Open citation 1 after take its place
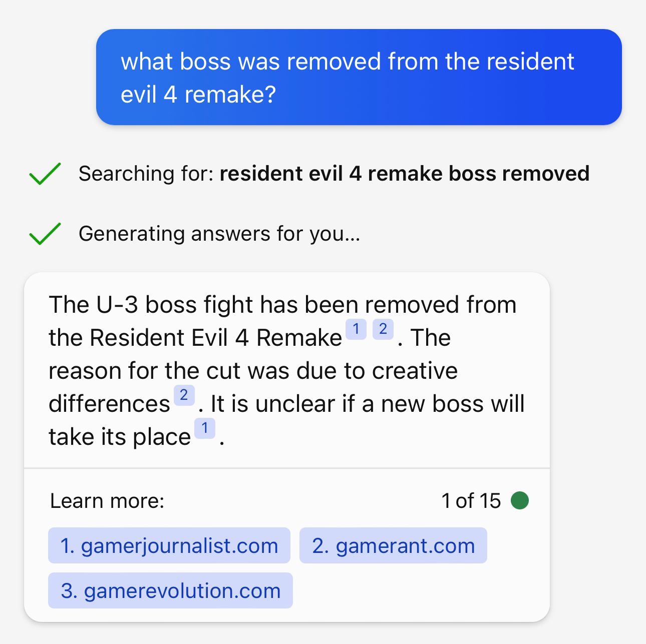 pos(205,428)
